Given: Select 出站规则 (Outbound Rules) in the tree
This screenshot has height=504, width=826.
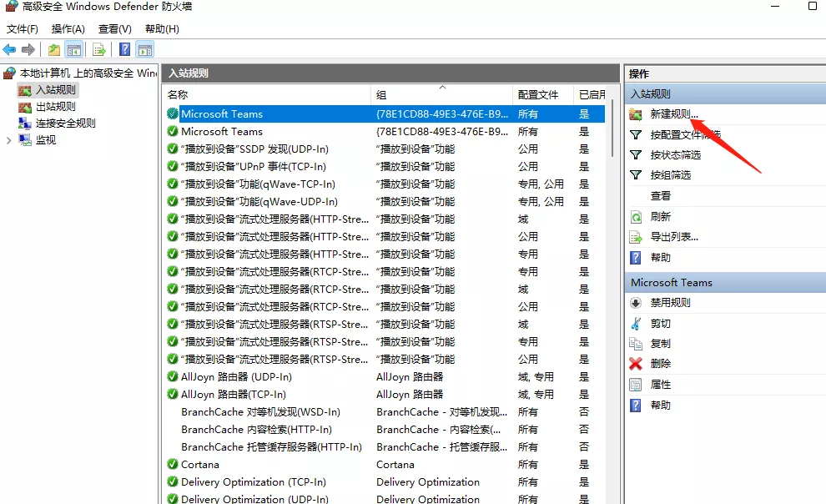Looking at the screenshot, I should tap(55, 107).
